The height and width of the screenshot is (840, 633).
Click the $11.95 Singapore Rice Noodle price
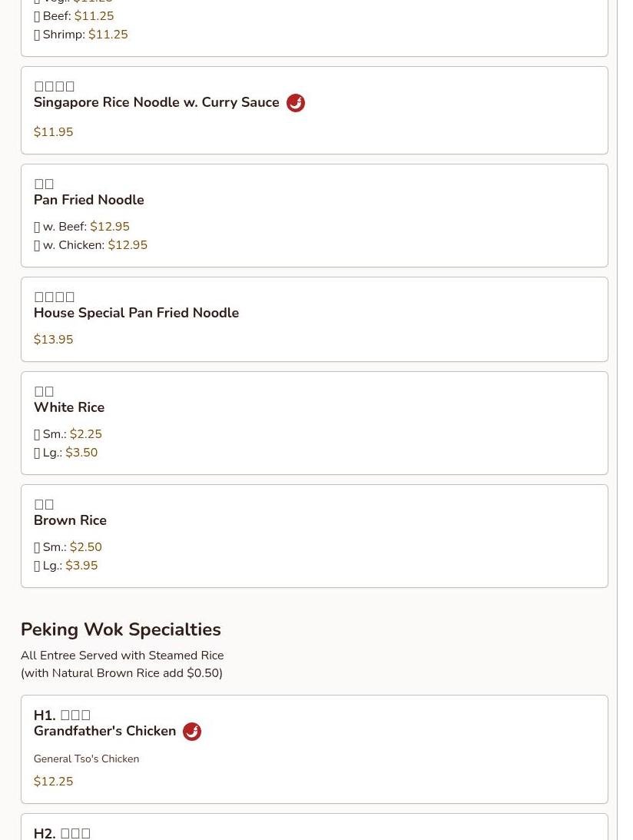(x=54, y=132)
